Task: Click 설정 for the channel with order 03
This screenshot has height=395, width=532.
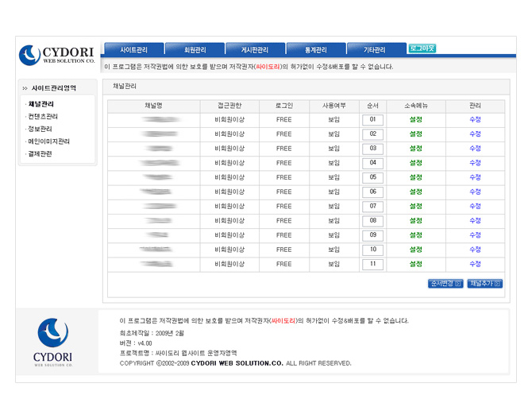Action: (x=415, y=149)
